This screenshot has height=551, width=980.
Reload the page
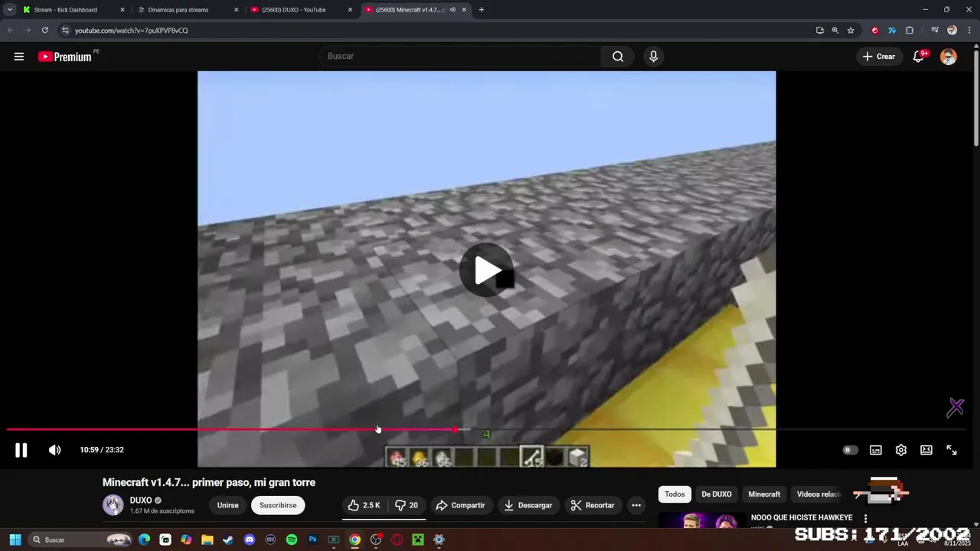click(x=45, y=31)
